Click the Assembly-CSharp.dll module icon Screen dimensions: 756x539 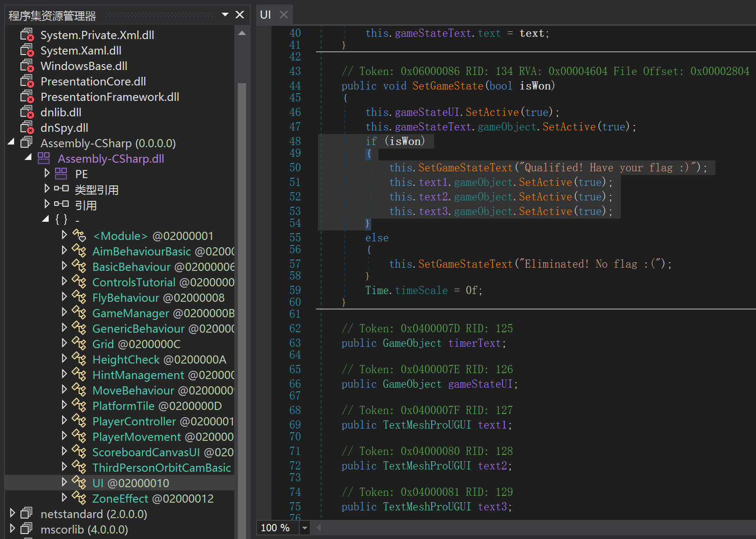pyautogui.click(x=44, y=158)
